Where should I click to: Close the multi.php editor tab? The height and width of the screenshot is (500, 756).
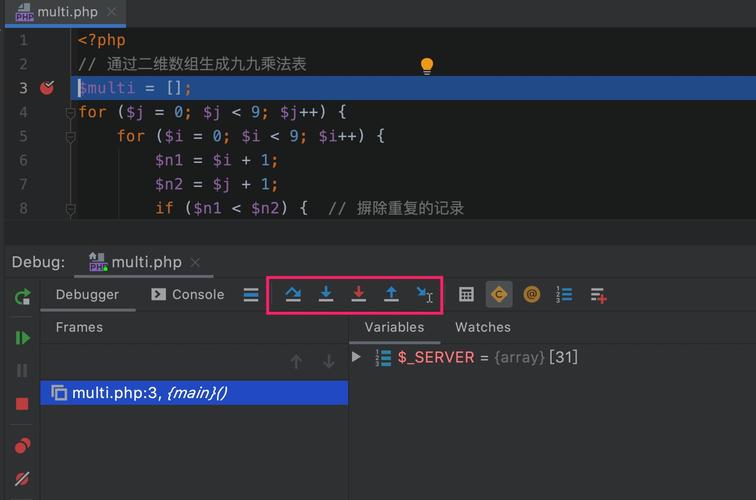(x=111, y=12)
